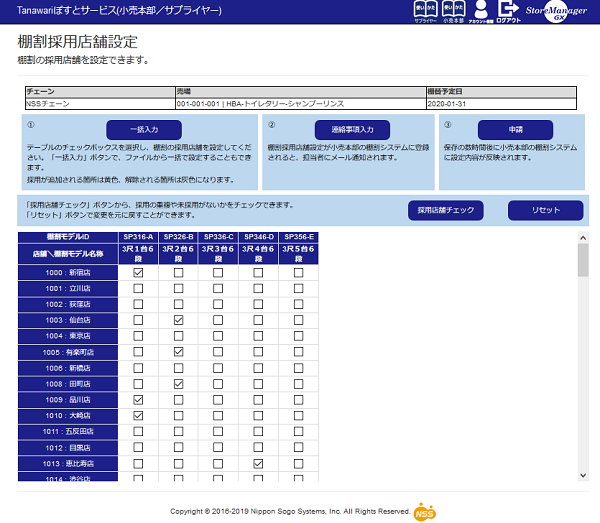Viewport: 600px width, 523px height.
Task: Uncheck SP326-B for 1003：仙台店
Action: (178, 320)
